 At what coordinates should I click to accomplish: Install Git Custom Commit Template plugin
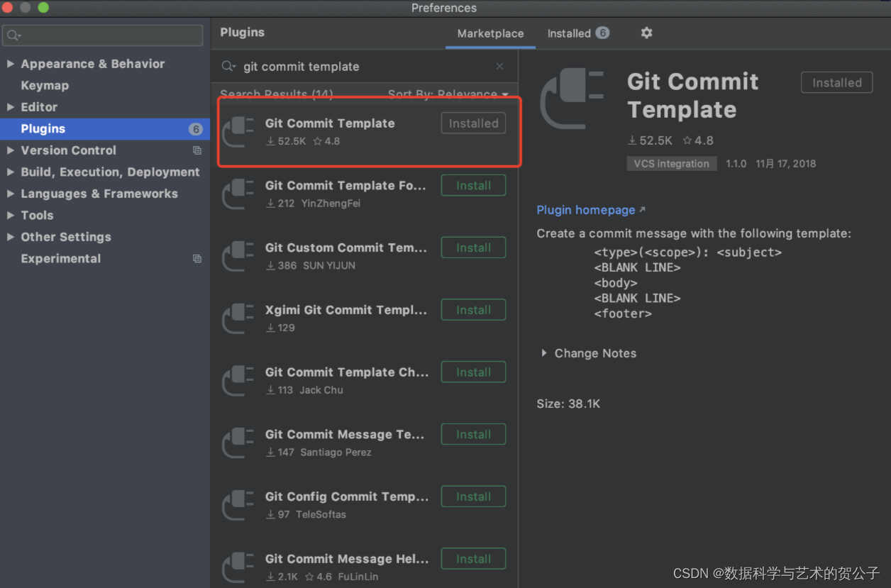coord(473,248)
